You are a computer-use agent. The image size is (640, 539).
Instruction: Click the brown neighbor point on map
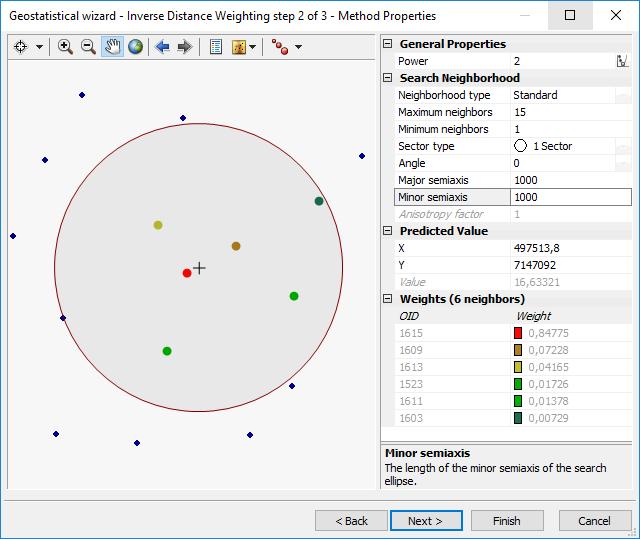point(236,246)
